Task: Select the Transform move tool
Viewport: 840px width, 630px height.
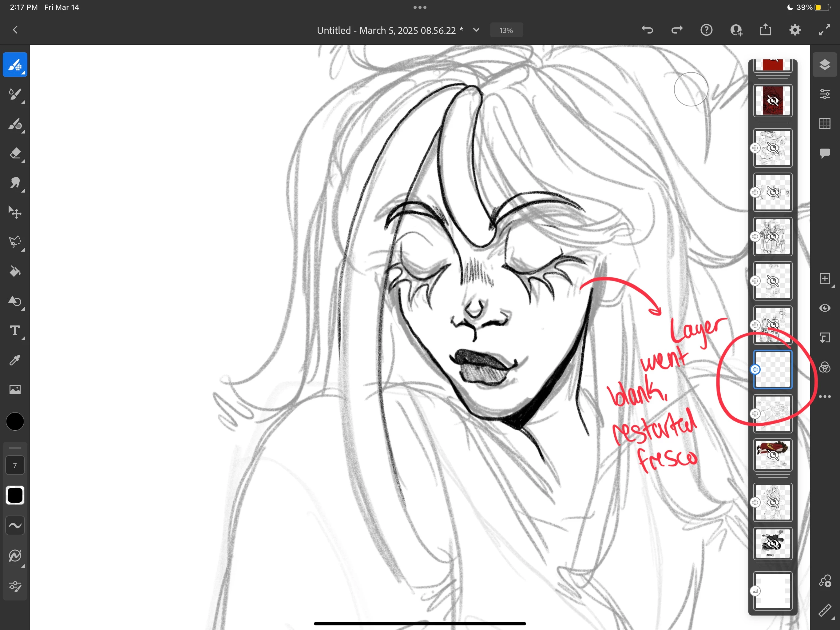Action: click(15, 212)
